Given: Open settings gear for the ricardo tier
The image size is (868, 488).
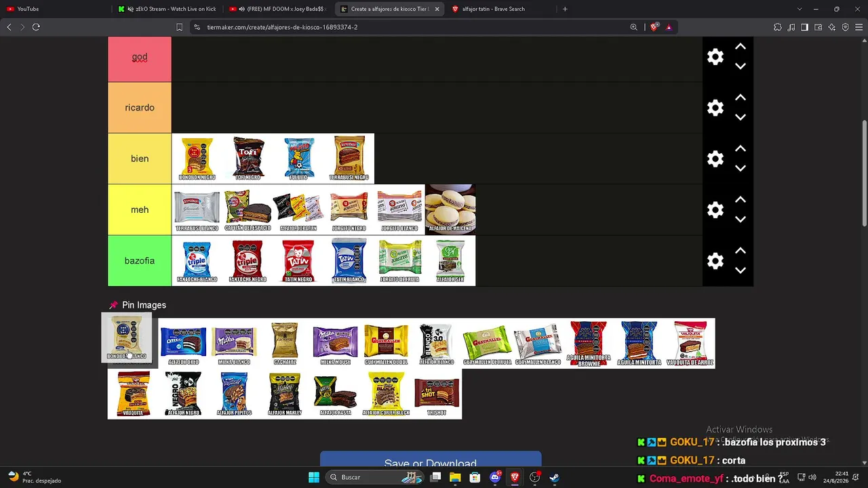Looking at the screenshot, I should click(715, 108).
